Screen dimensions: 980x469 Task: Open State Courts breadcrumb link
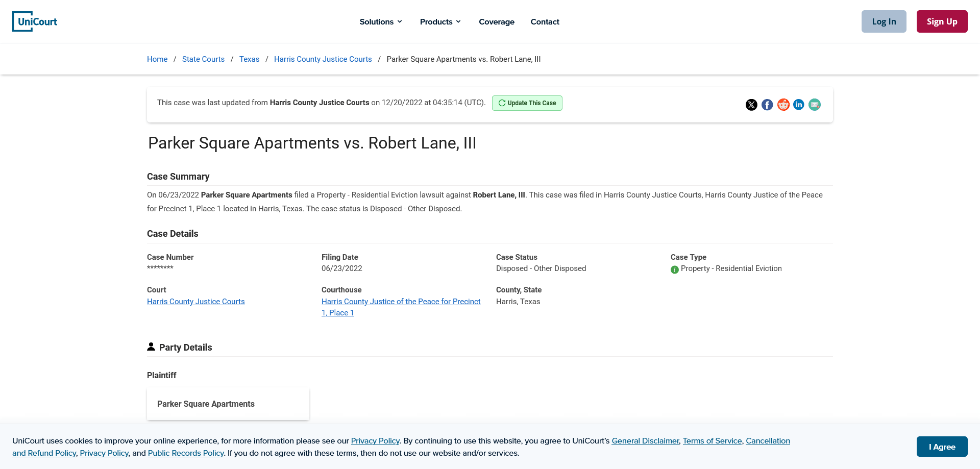[203, 59]
